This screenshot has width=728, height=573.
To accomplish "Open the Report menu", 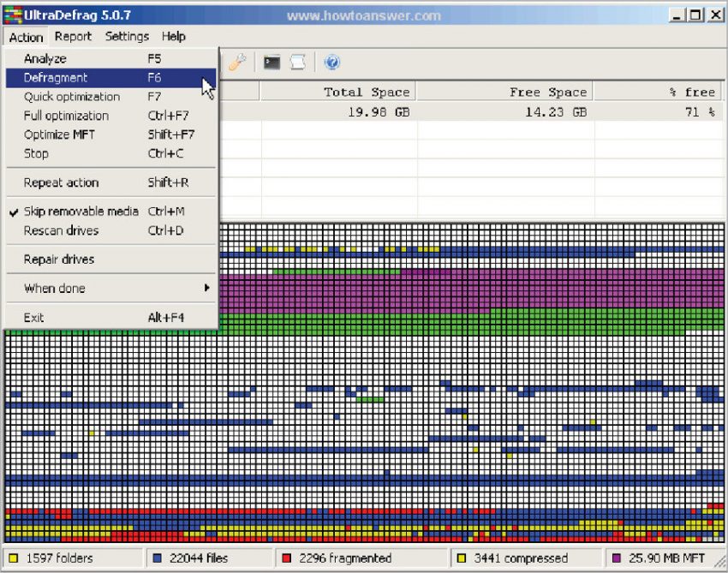I will tap(72, 36).
